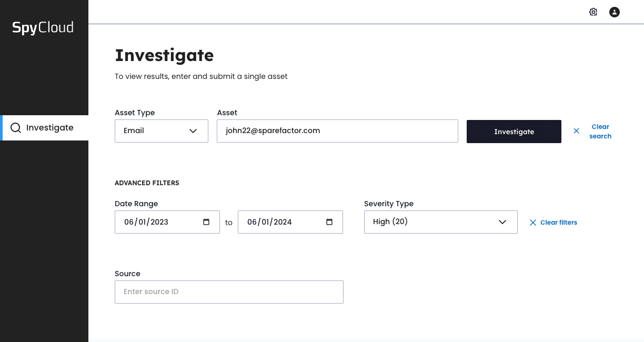Click the X icon next to Clear search

[x=576, y=131]
